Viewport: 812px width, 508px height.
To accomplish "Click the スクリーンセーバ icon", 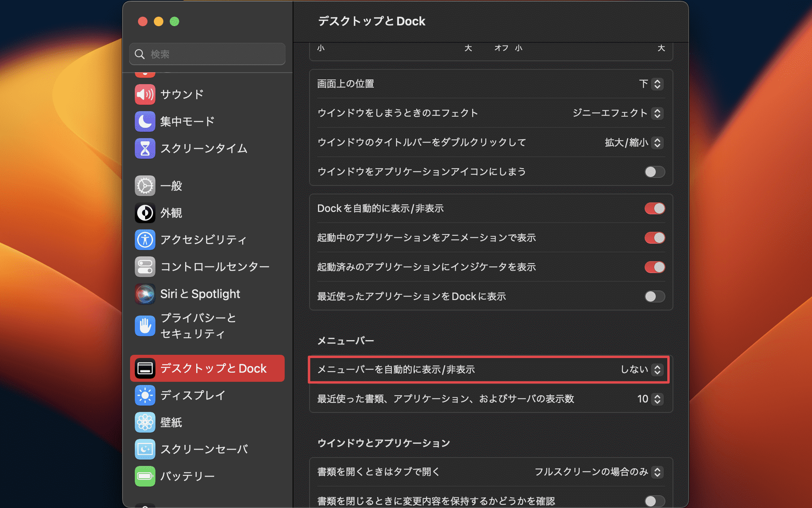I will coord(145,449).
